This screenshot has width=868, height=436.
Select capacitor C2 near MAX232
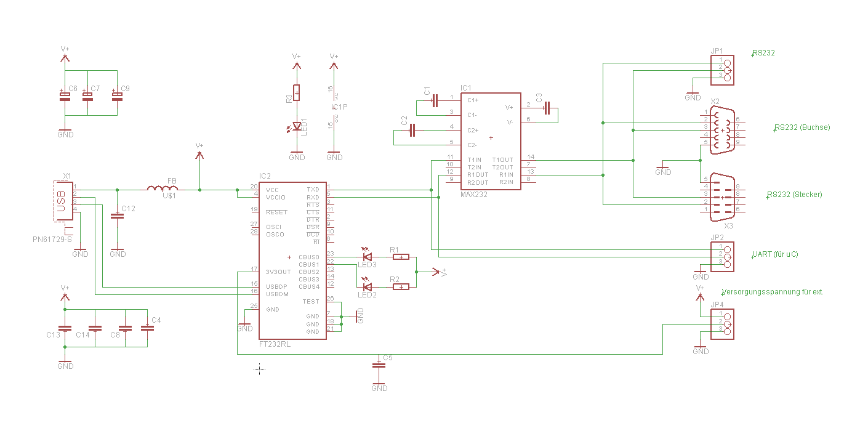(412, 131)
